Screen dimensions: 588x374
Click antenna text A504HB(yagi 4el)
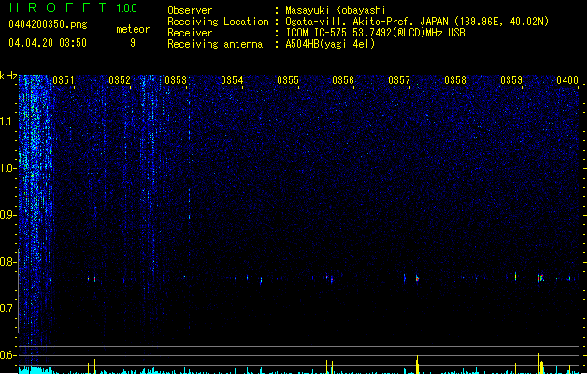point(330,44)
